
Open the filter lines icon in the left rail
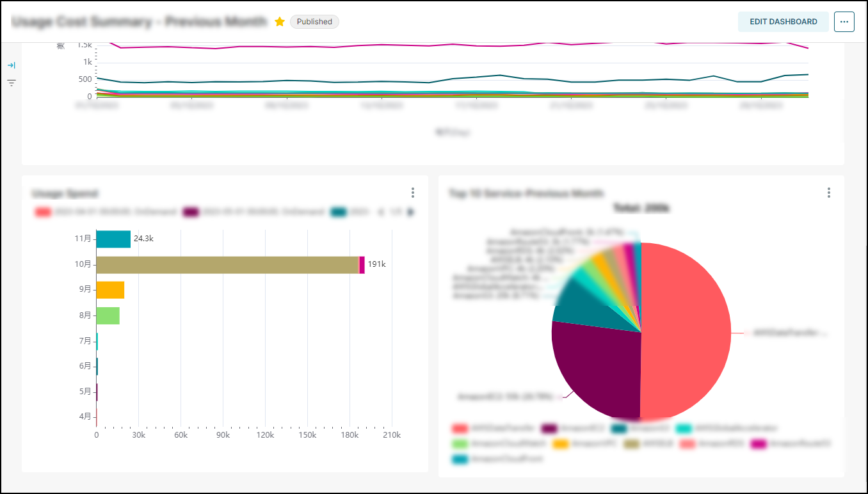click(12, 83)
